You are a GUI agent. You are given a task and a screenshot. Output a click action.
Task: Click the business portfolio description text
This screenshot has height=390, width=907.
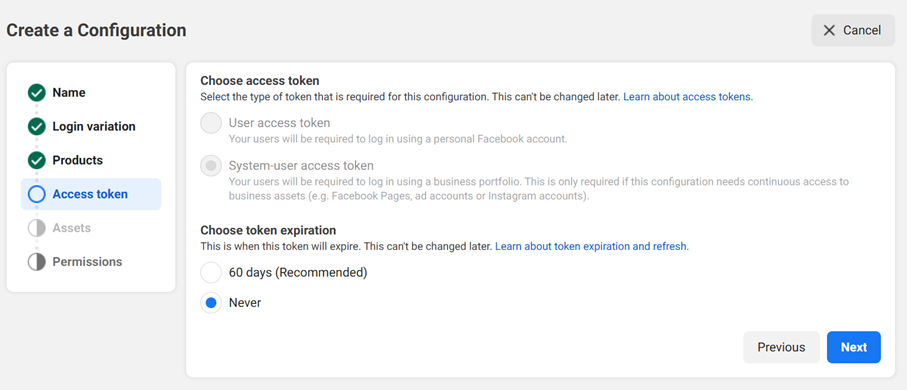539,189
